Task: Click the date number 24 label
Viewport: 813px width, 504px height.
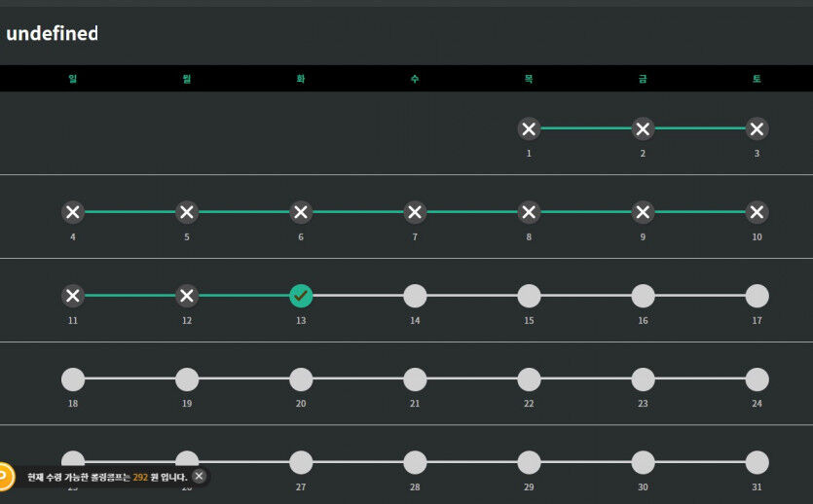Action: (757, 404)
